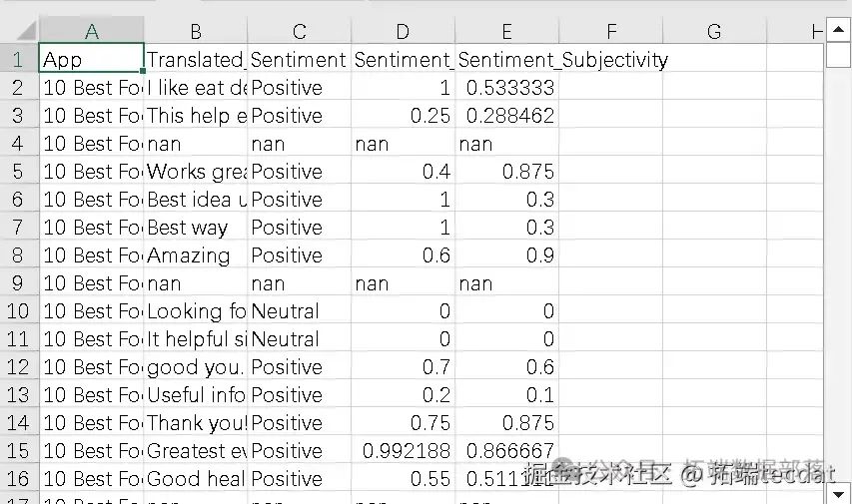This screenshot has height=504, width=852.
Task: Select row 10 header
Action: tap(18, 311)
